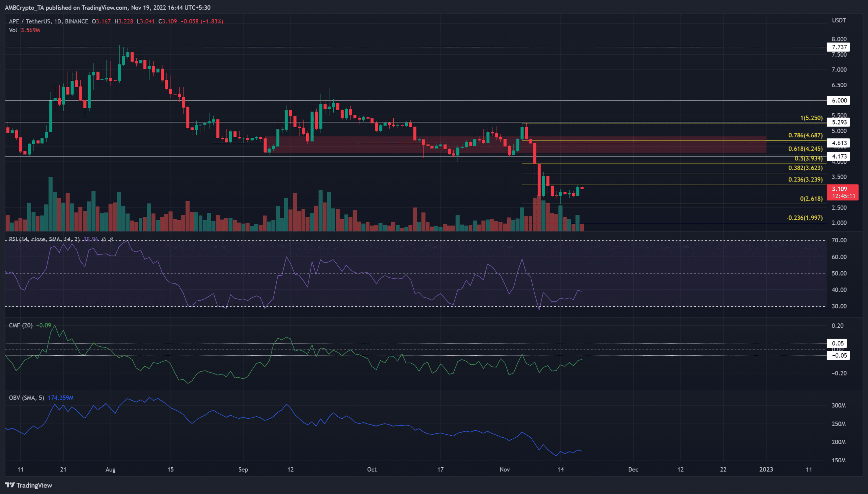Click the 0.786(4.687) Fibonacci level label

point(805,135)
